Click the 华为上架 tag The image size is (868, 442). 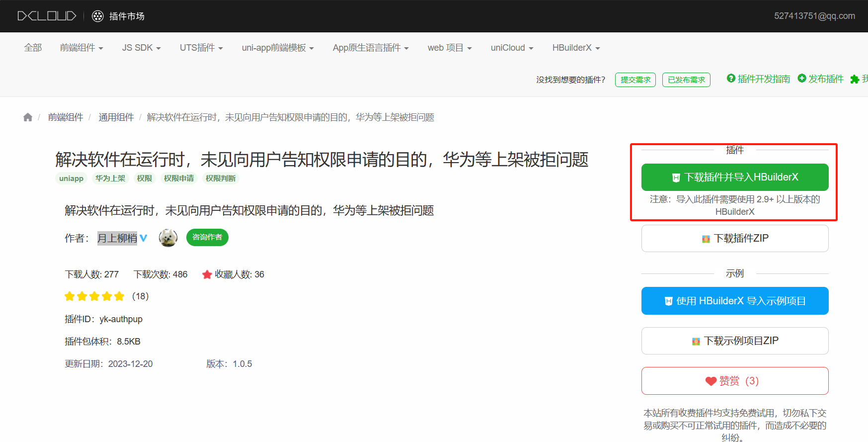(x=110, y=178)
